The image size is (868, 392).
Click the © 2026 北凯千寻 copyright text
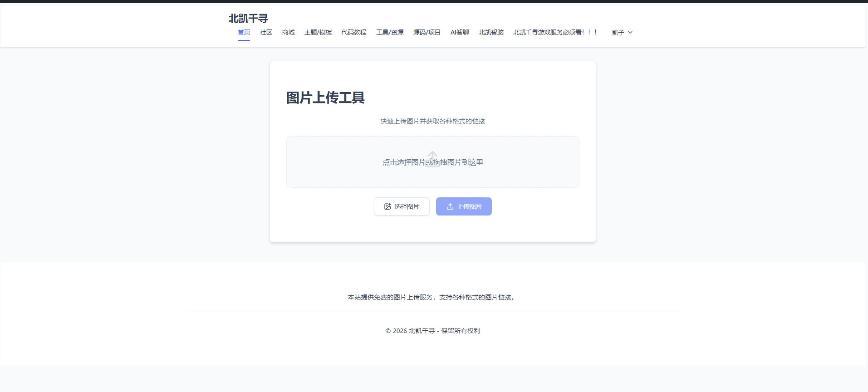(x=433, y=331)
